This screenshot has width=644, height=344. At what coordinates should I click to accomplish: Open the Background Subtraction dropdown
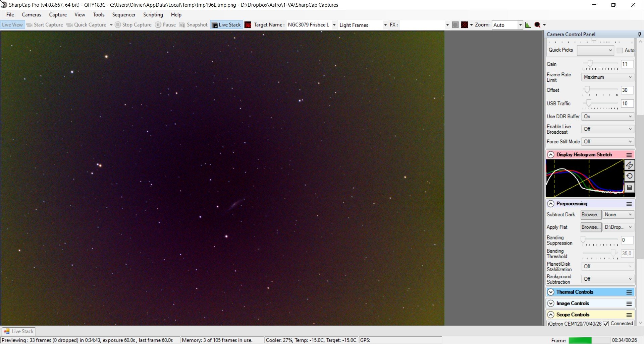(607, 279)
